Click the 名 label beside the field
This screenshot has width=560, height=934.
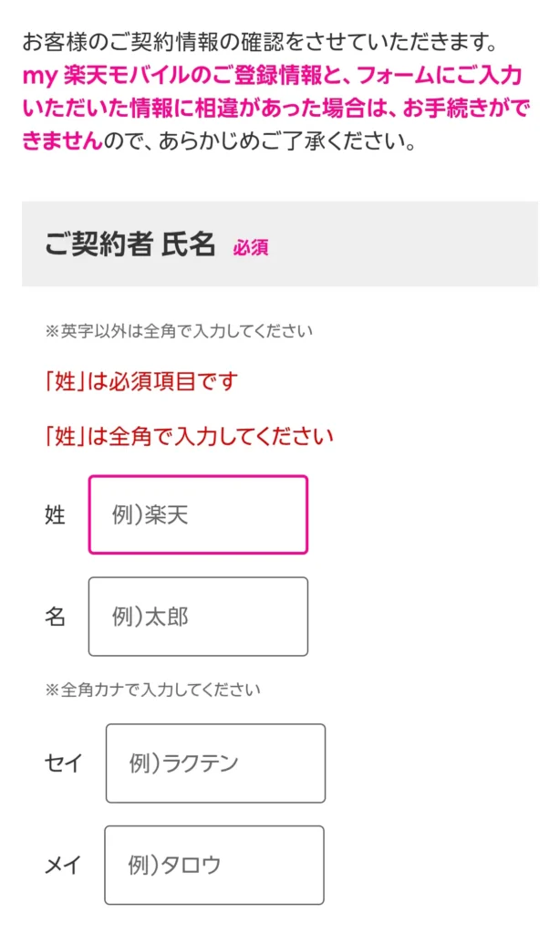(55, 617)
